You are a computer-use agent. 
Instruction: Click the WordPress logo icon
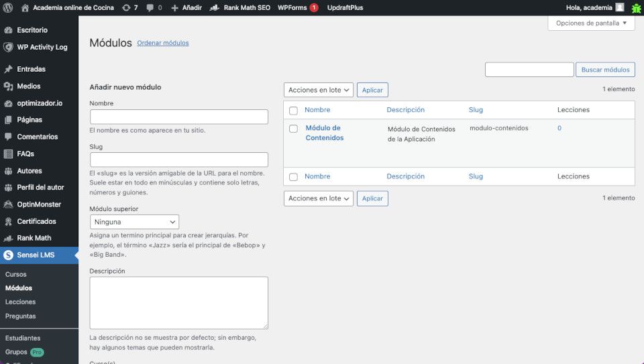click(x=8, y=7)
